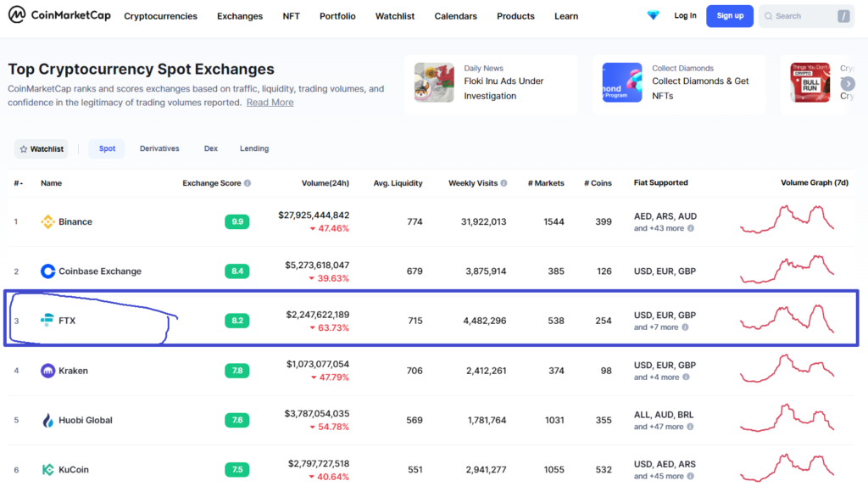Click the search magnifier icon
868x492 pixels.
coord(768,16)
